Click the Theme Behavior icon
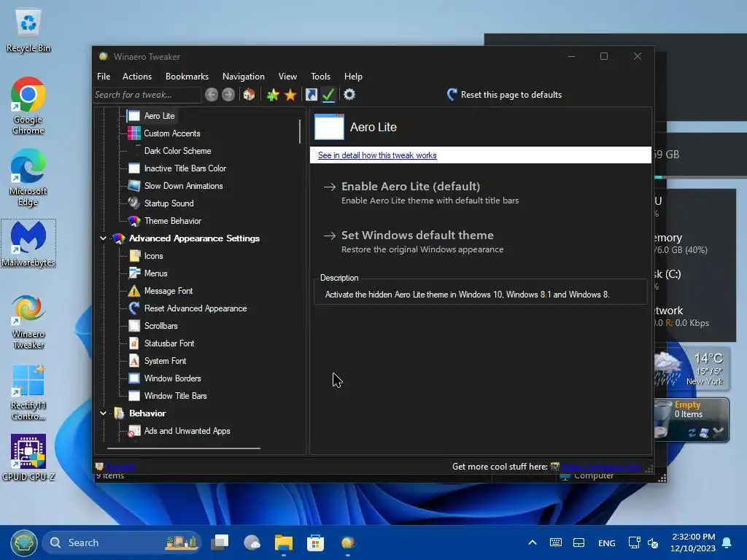The image size is (747, 560). click(134, 221)
